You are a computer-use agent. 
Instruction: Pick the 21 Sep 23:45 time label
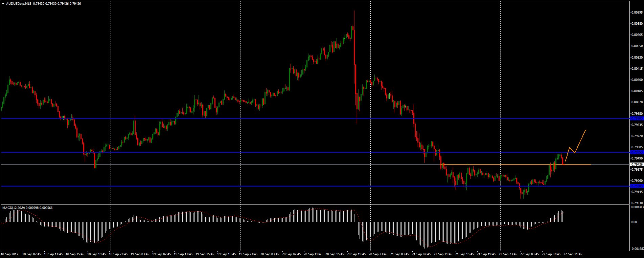point(509,254)
